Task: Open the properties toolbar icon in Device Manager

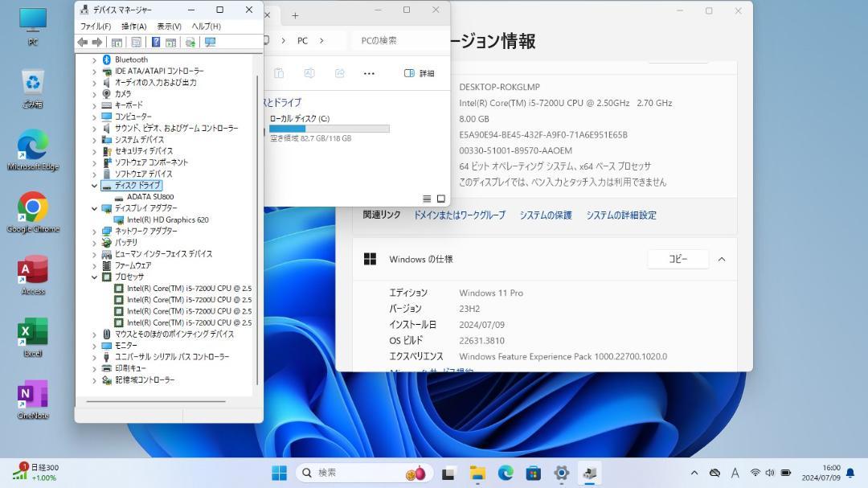Action: (x=136, y=42)
